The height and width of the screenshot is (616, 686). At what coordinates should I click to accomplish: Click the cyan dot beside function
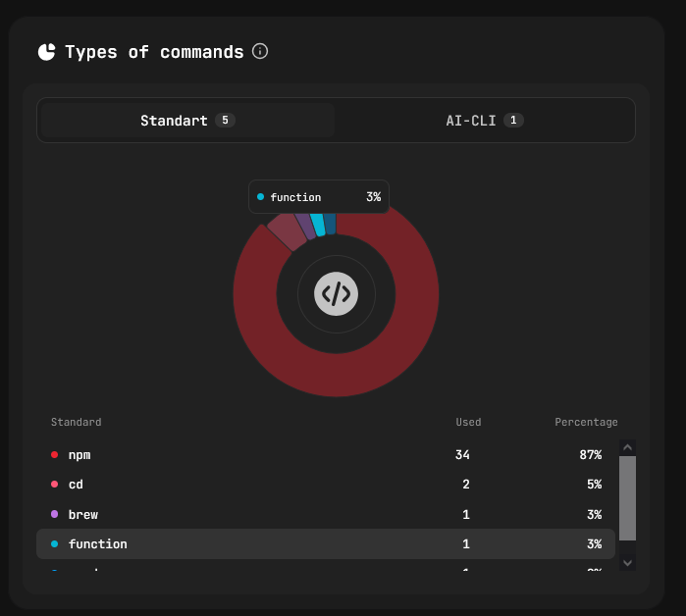coord(54,543)
